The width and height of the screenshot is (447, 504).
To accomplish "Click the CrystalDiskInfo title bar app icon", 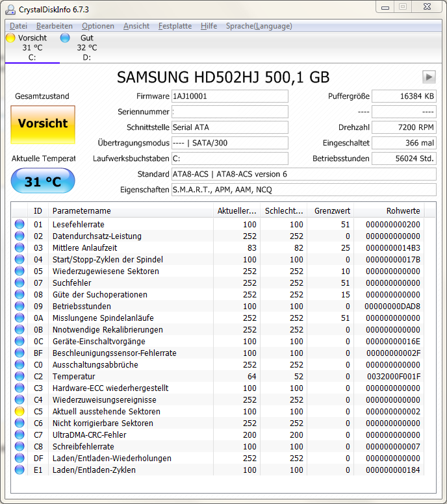I will pos(10,10).
